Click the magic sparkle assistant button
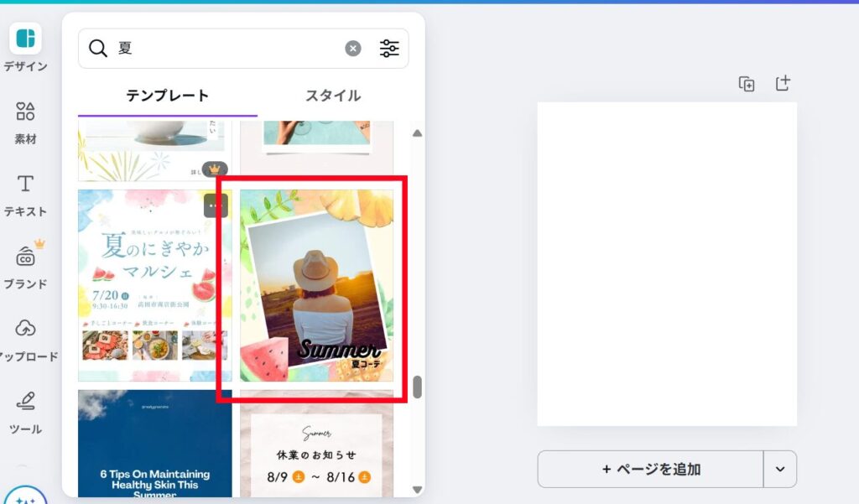 tap(25, 497)
